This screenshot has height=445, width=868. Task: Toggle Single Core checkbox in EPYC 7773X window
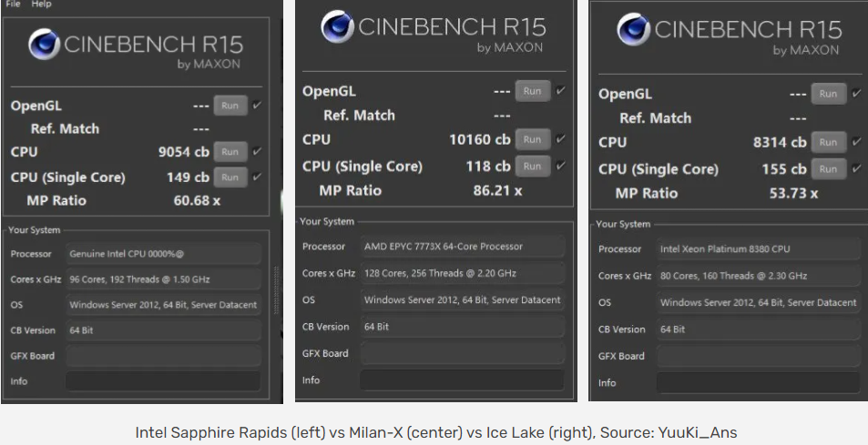click(561, 165)
